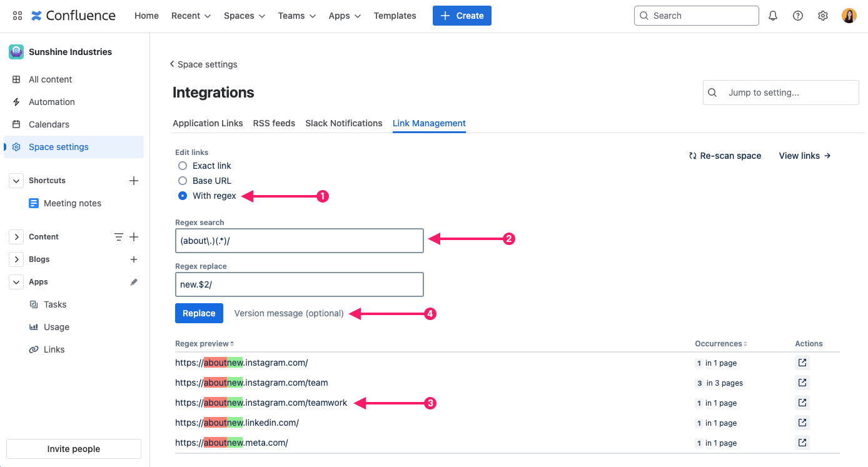Open external link for aboutnew.meta.com row
This screenshot has width=868, height=467.
(x=802, y=442)
